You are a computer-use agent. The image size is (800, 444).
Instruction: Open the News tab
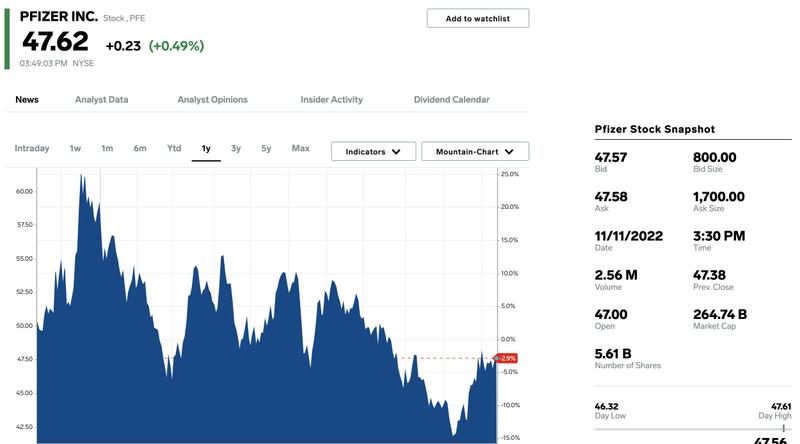pos(27,100)
